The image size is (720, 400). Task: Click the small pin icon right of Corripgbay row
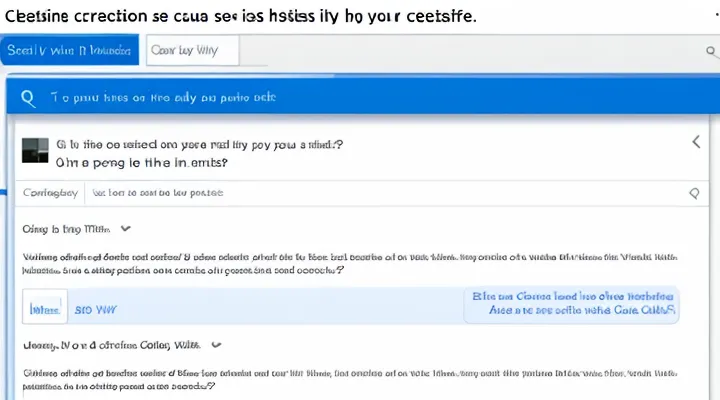(x=693, y=192)
